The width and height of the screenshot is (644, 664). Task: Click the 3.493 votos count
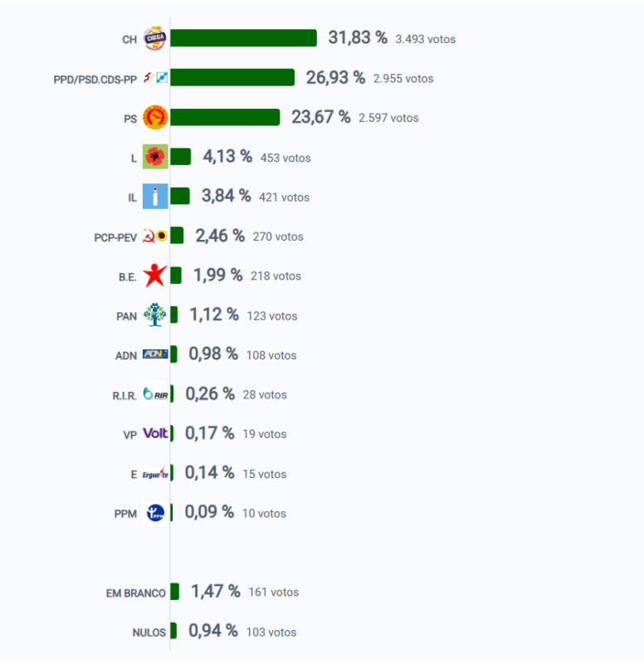(x=425, y=39)
